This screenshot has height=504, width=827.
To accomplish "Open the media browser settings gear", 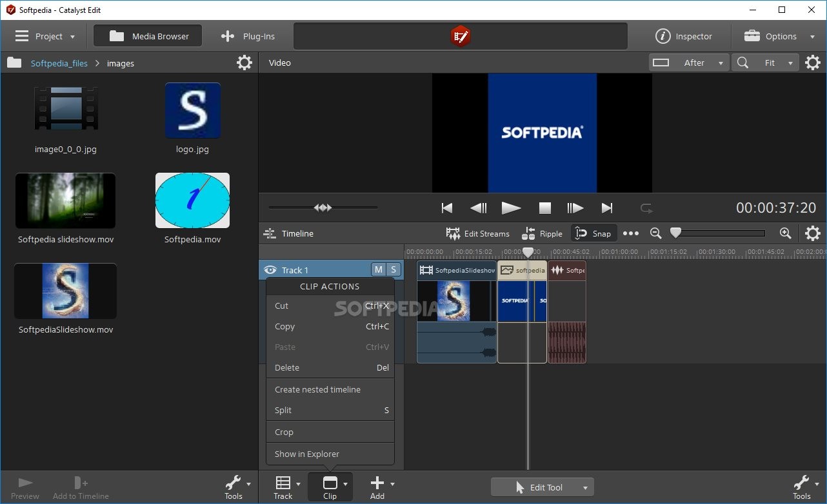I will point(244,63).
